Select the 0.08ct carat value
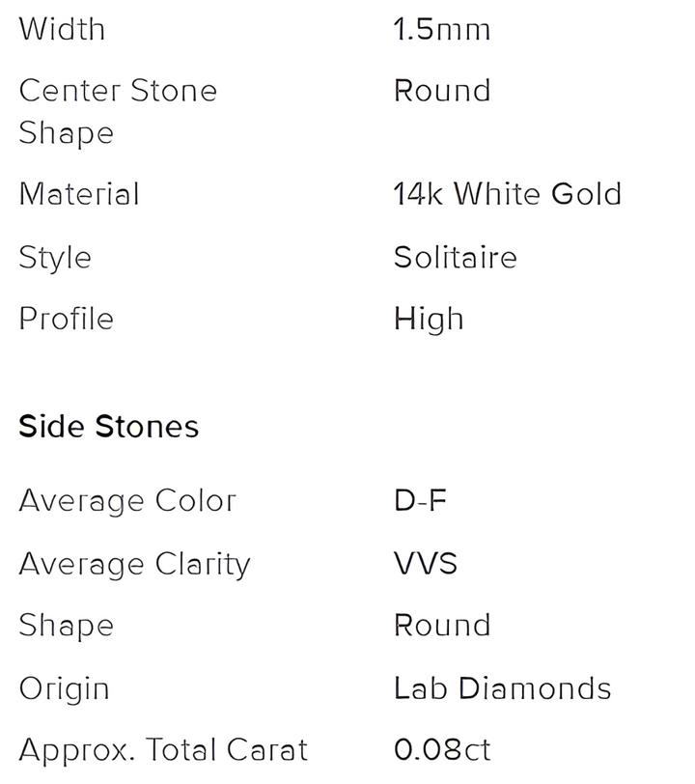This screenshot has width=695, height=784. click(x=442, y=750)
